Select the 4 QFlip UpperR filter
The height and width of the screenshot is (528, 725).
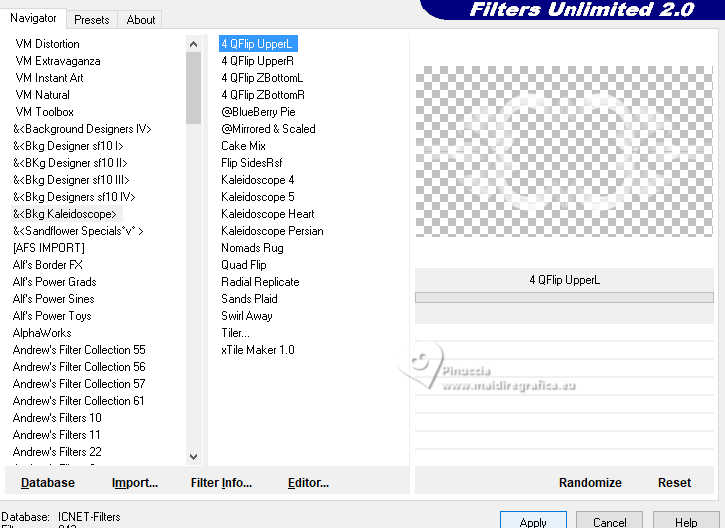(x=257, y=61)
